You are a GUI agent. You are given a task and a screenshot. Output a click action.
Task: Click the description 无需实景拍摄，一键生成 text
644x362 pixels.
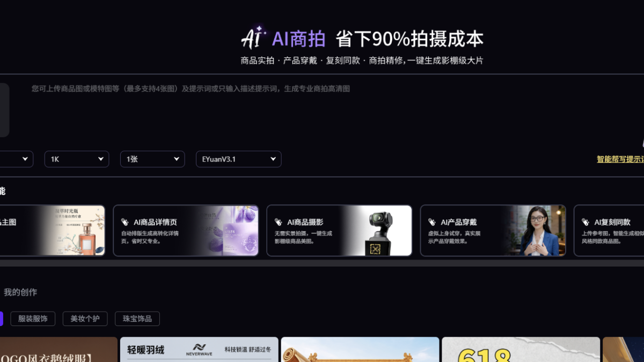[303, 233]
